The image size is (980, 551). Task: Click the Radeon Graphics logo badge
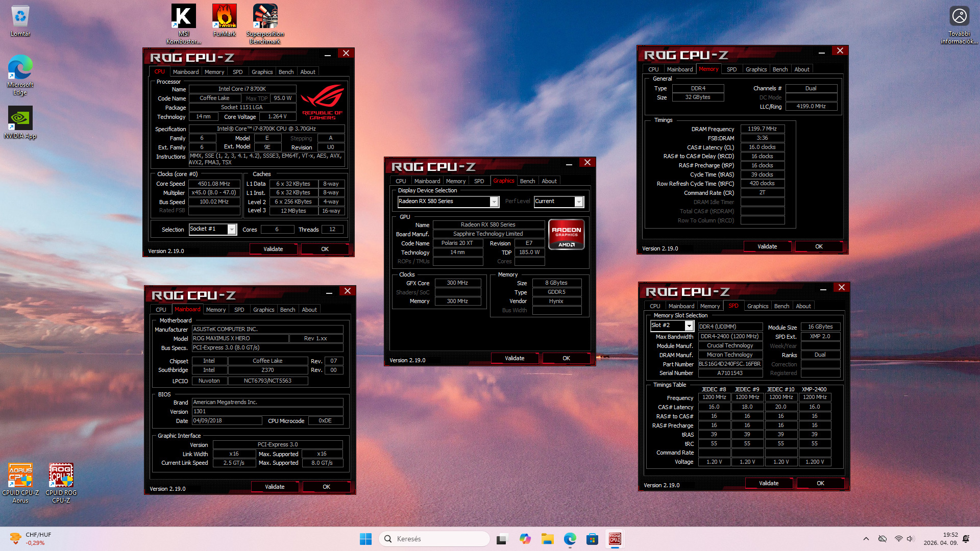coord(566,234)
